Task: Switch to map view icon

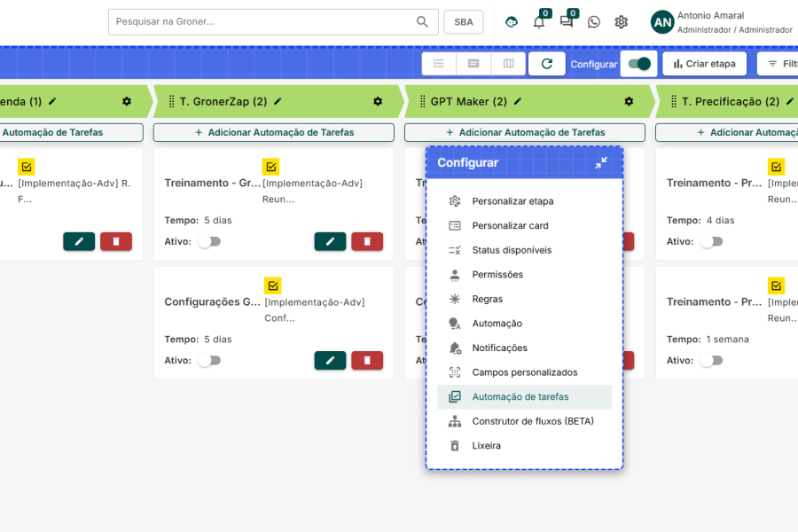Action: 508,64
